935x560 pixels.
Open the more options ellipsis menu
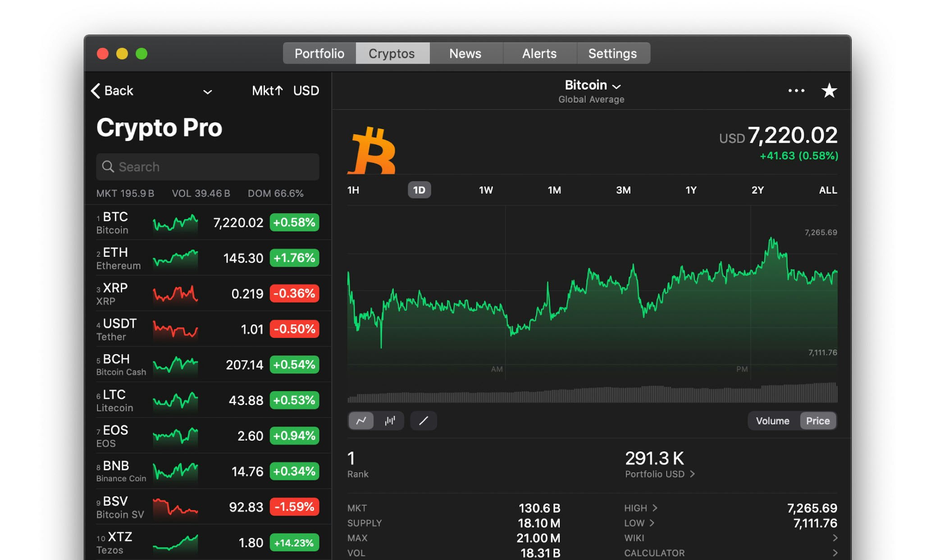(797, 91)
